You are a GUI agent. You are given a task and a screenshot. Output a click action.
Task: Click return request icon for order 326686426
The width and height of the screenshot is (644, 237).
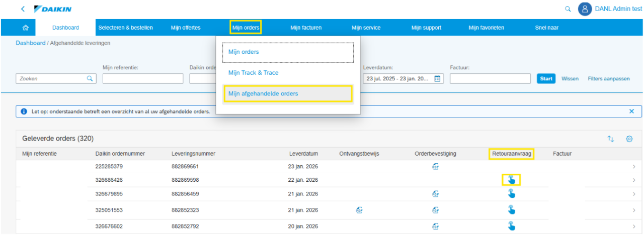coord(511,180)
